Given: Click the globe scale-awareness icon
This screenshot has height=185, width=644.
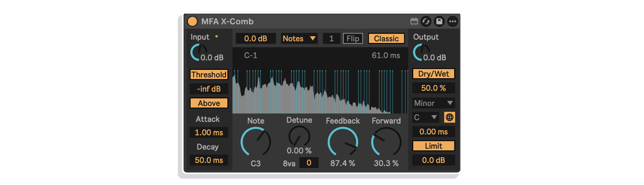Looking at the screenshot, I should [449, 117].
